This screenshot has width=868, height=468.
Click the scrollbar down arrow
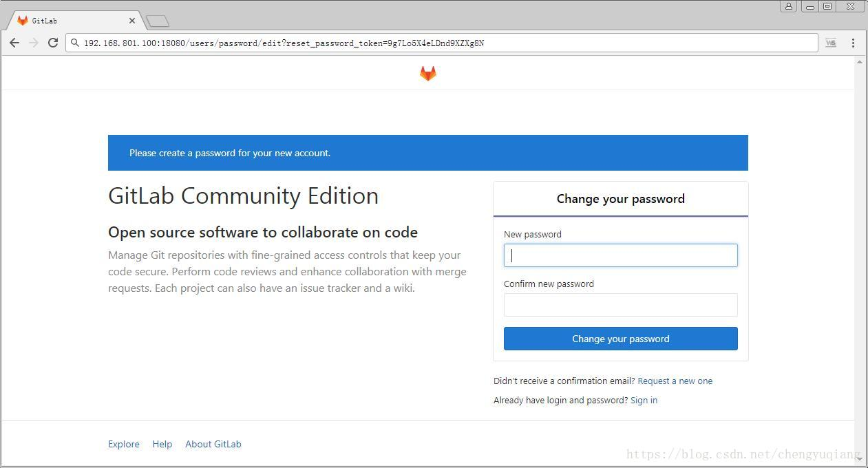860,458
